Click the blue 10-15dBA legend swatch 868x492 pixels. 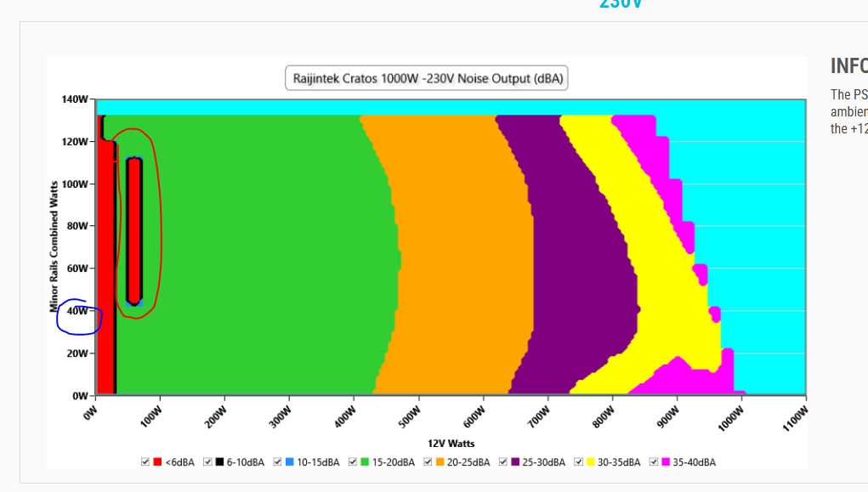pyautogui.click(x=290, y=461)
